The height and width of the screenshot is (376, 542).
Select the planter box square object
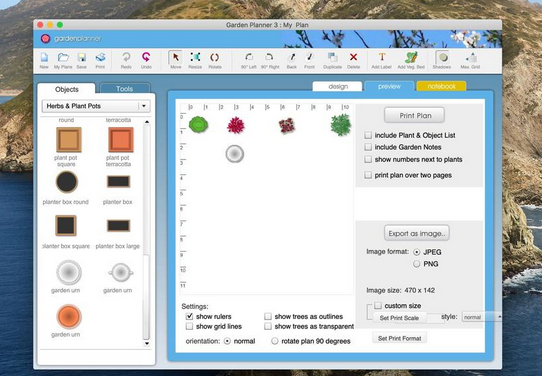click(66, 225)
